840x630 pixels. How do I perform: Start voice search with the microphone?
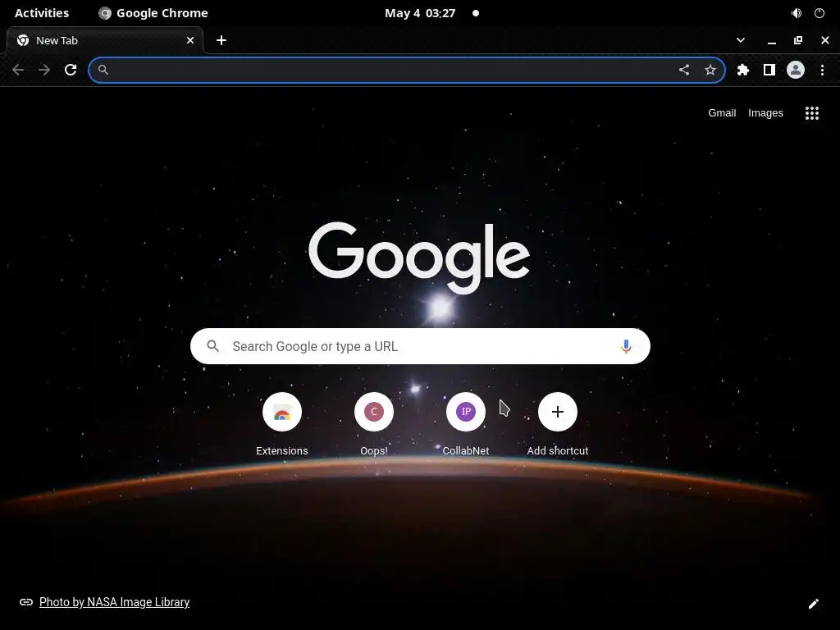(x=626, y=347)
